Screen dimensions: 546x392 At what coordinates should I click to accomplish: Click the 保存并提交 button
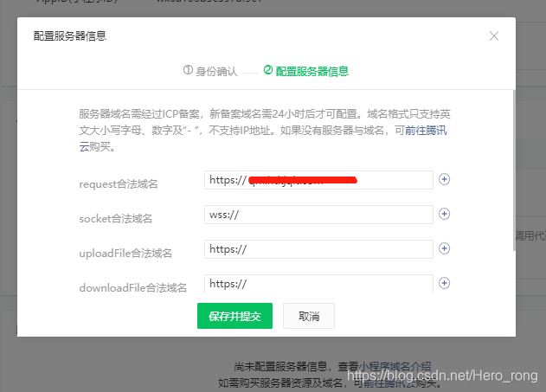pos(234,316)
